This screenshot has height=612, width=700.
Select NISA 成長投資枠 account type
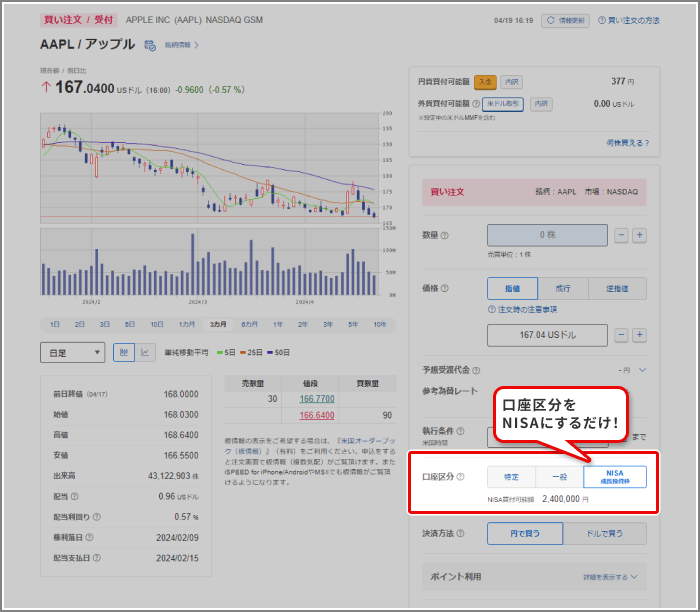615,477
